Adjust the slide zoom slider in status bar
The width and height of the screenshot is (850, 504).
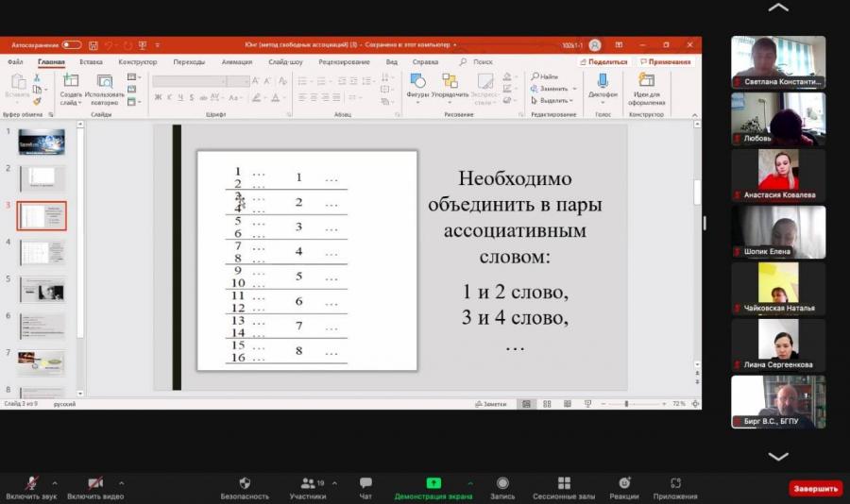tap(626, 404)
